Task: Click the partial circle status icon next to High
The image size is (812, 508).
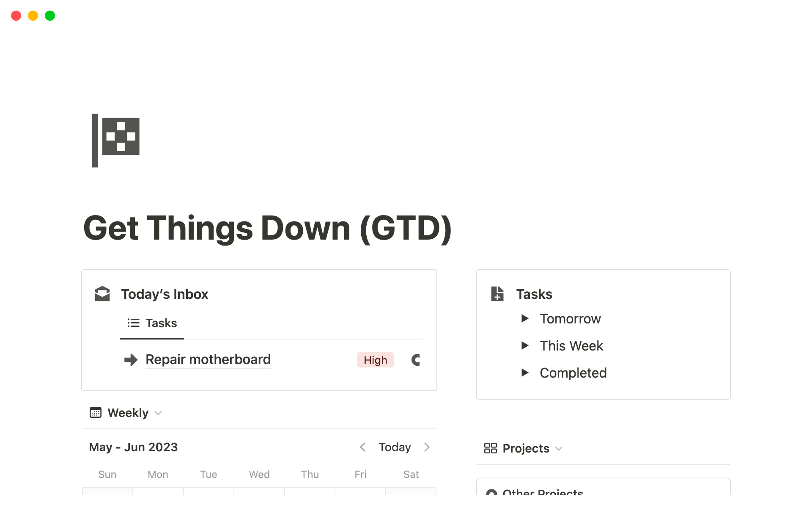Action: (416, 360)
